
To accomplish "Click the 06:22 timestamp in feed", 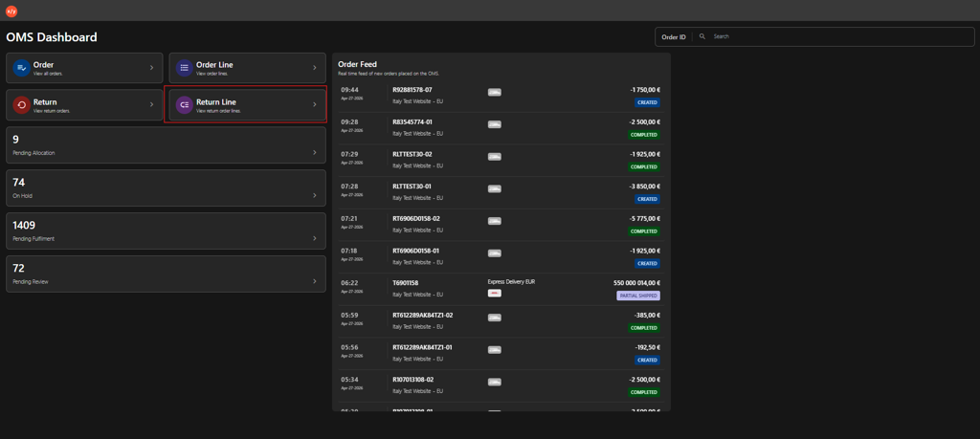I will pyautogui.click(x=349, y=283).
